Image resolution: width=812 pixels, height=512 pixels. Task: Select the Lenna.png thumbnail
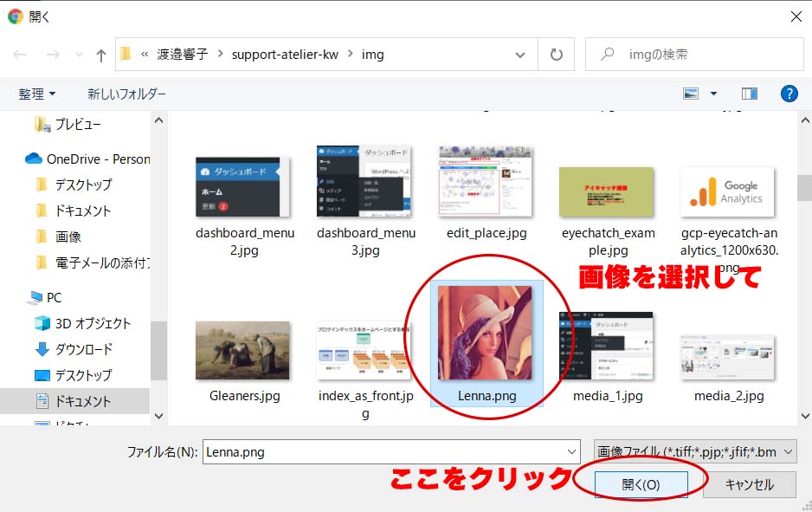click(x=485, y=333)
